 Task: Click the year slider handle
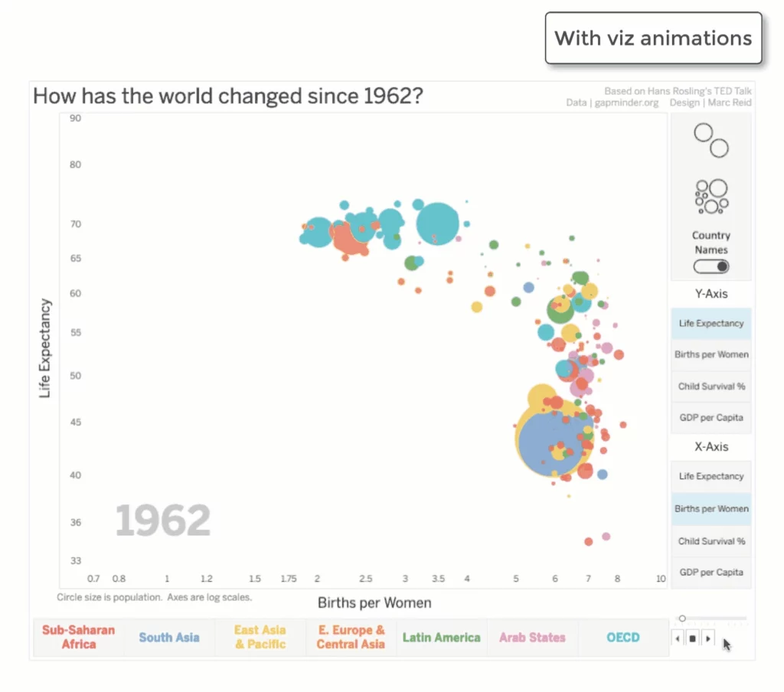(x=682, y=619)
